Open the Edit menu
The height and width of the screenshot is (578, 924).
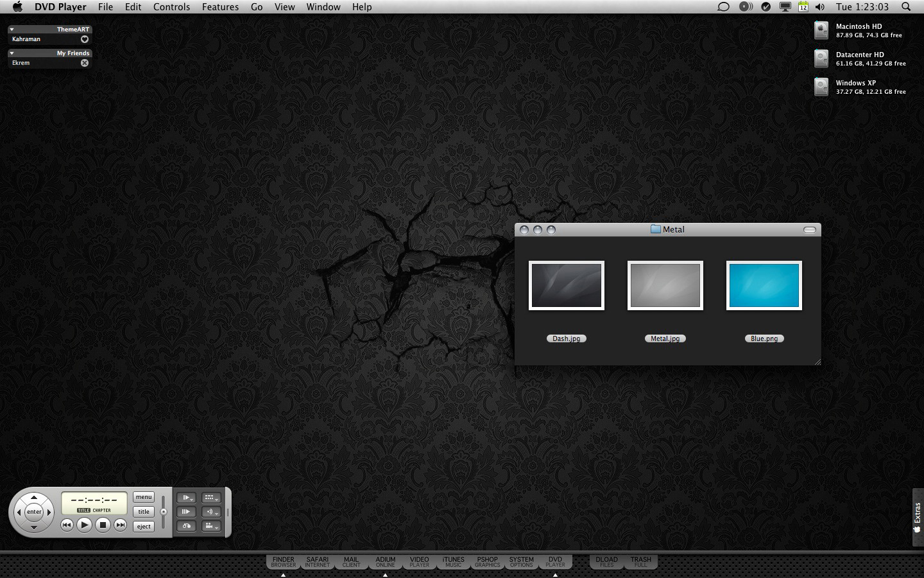tap(133, 7)
